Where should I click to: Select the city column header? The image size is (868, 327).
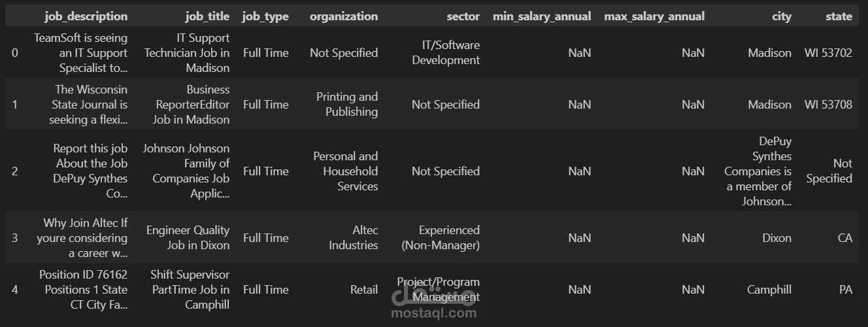[781, 16]
